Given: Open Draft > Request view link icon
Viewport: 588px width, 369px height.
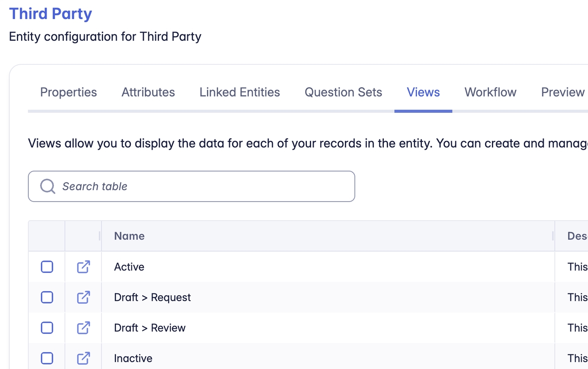Looking at the screenshot, I should click(x=83, y=297).
